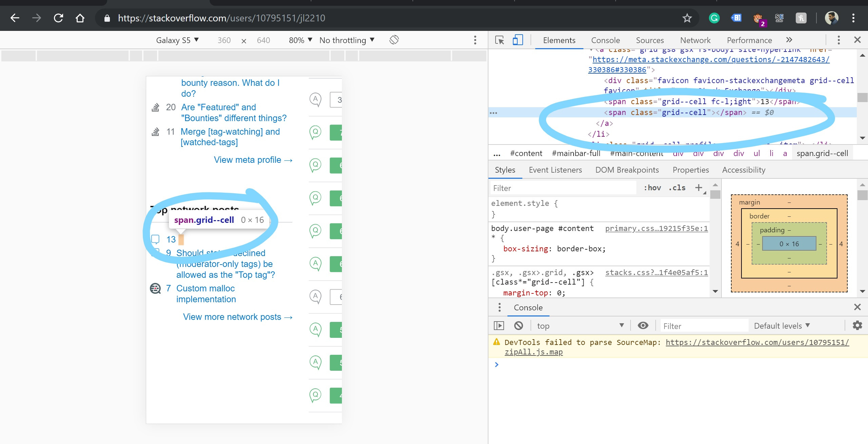
Task: Open the Merge [tag-watching] and [watched-tags] link
Action: (230, 137)
